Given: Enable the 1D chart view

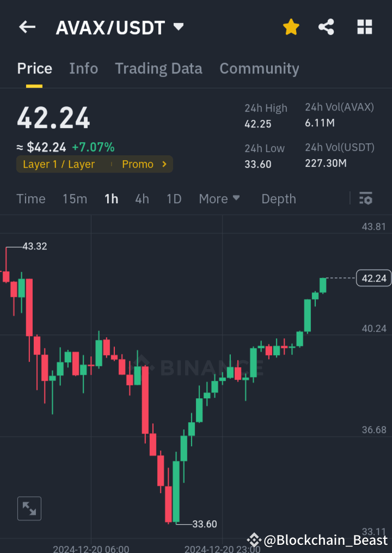Looking at the screenshot, I should (174, 199).
